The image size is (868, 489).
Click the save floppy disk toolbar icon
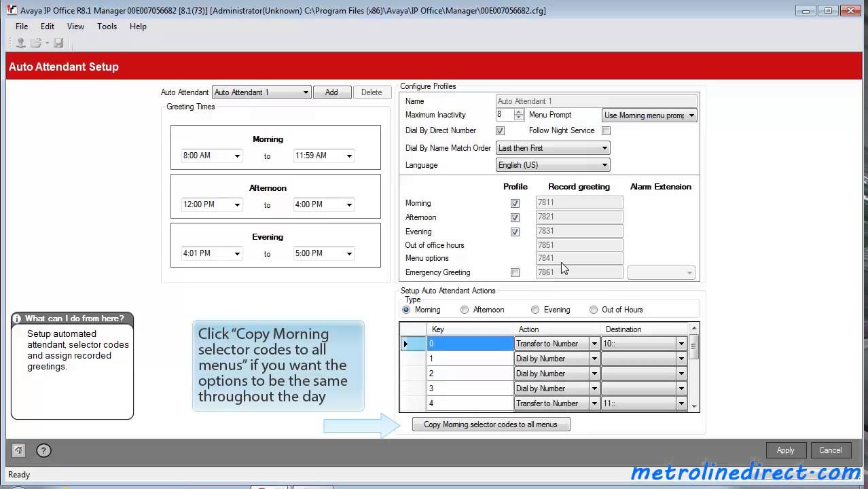58,43
